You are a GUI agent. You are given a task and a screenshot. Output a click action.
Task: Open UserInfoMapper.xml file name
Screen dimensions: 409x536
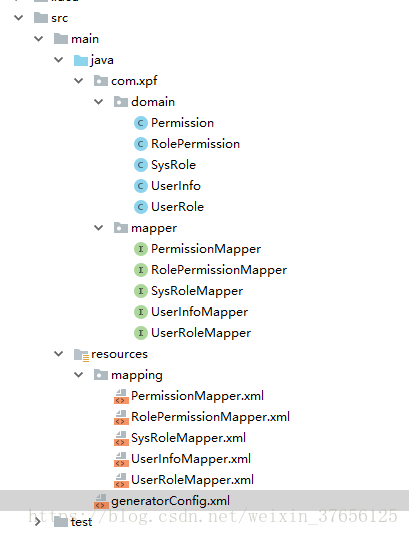(191, 459)
